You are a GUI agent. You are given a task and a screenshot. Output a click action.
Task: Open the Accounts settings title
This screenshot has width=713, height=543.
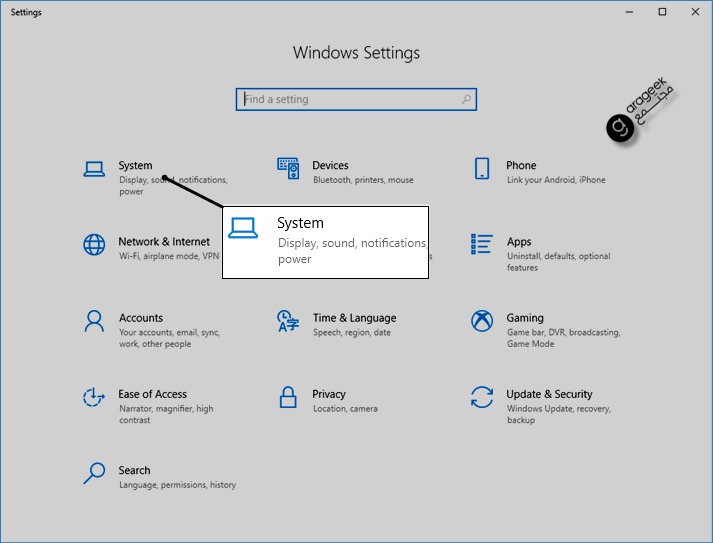tap(141, 318)
